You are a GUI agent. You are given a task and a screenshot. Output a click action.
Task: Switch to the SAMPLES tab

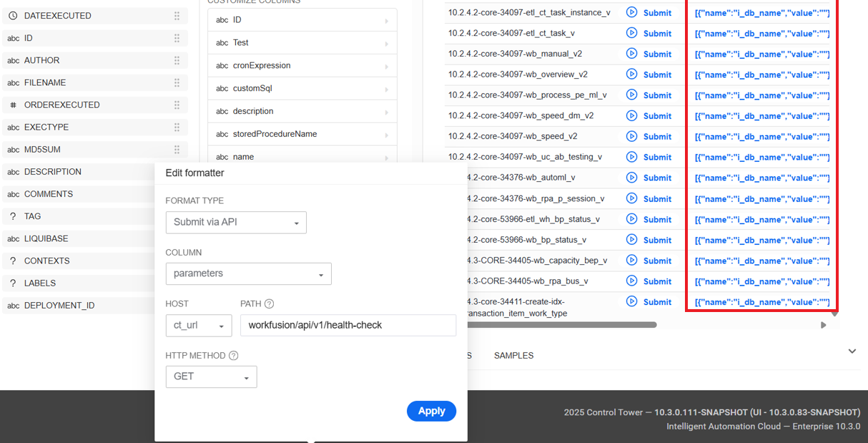click(x=514, y=356)
